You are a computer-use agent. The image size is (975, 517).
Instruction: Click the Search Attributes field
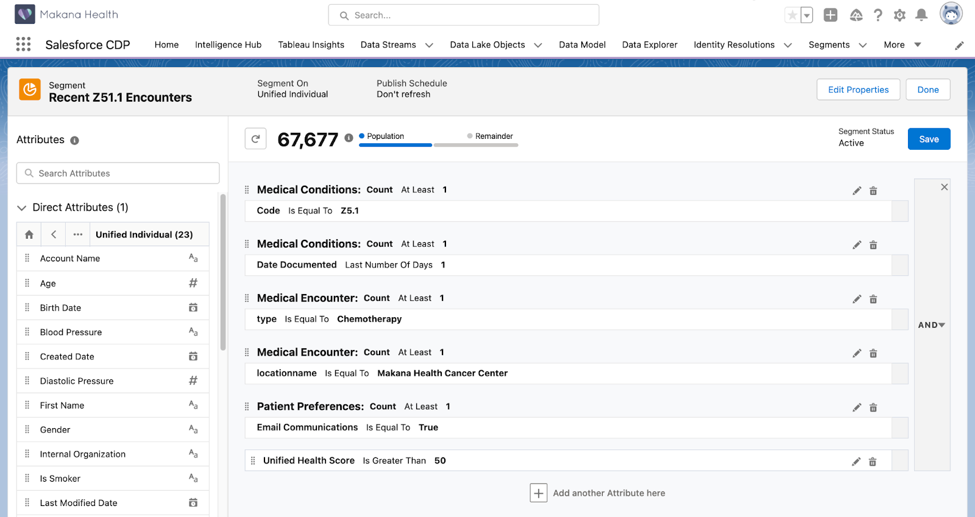[x=118, y=173]
